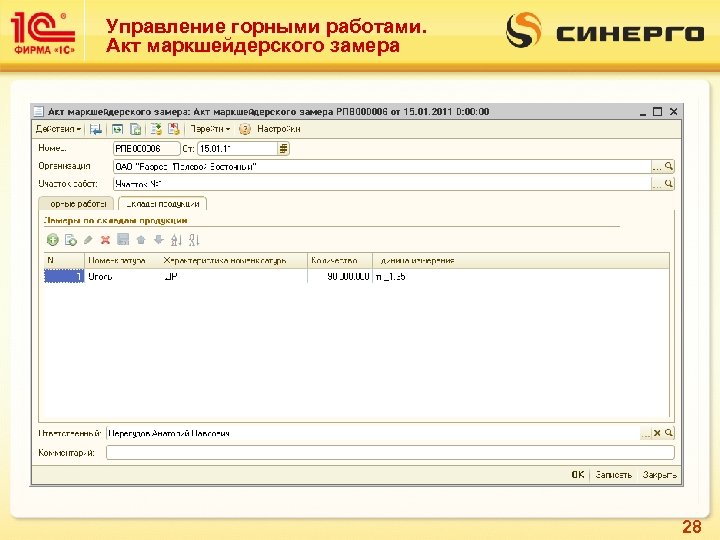Click the document icon in the title bar
The height and width of the screenshot is (540, 720).
pos(39,112)
